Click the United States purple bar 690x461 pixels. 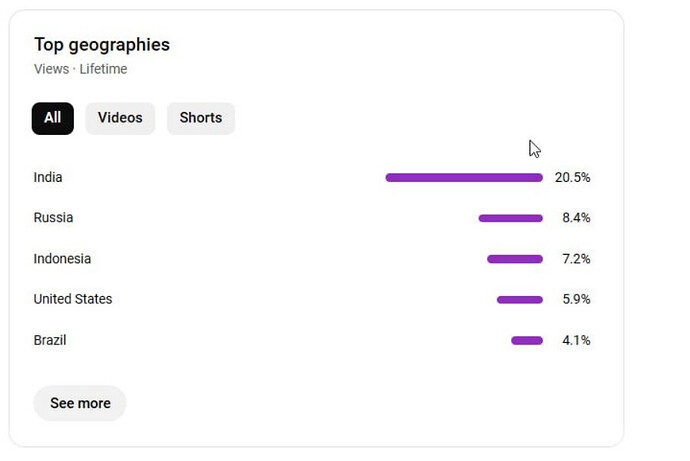click(x=519, y=299)
